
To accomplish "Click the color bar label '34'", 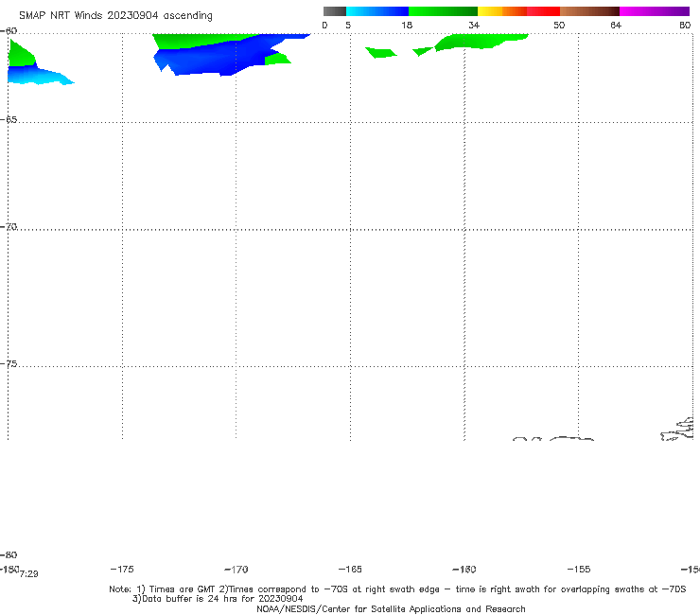I will point(474,26).
